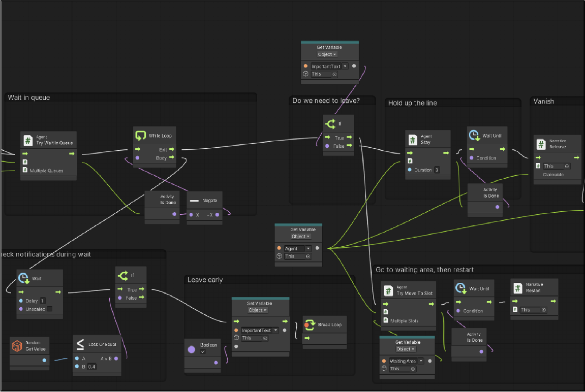Click the Agent Stay node icon
Image resolution: width=585 pixels, height=392 pixels.
click(x=413, y=139)
